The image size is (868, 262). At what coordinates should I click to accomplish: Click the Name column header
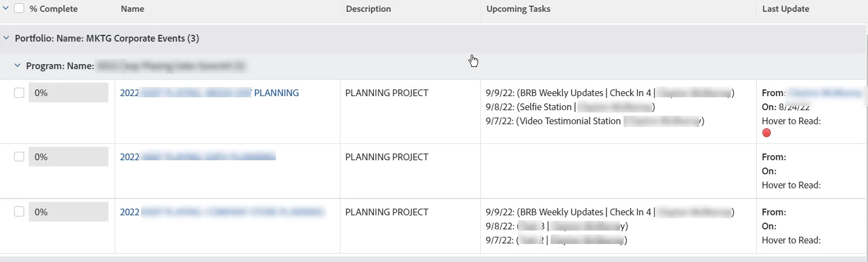pos(133,9)
